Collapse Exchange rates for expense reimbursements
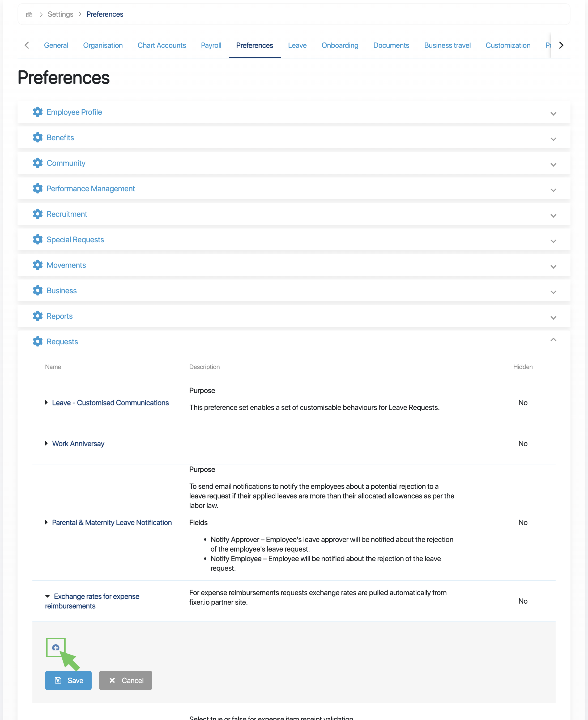588x720 pixels. pyautogui.click(x=48, y=596)
